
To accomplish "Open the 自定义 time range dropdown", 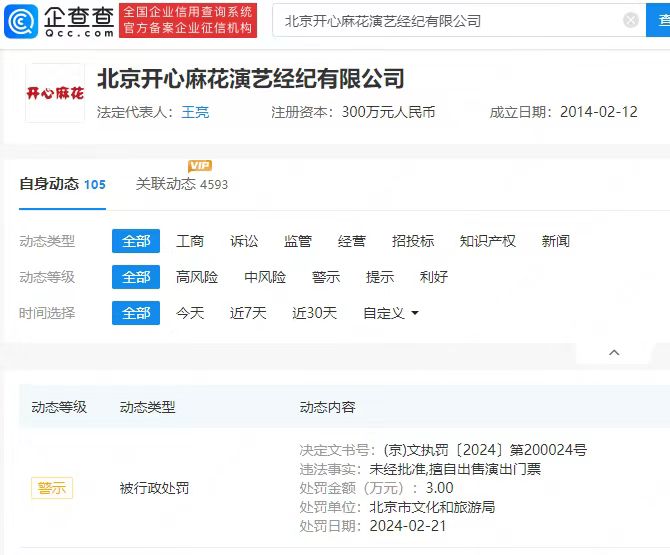I will click(x=390, y=313).
